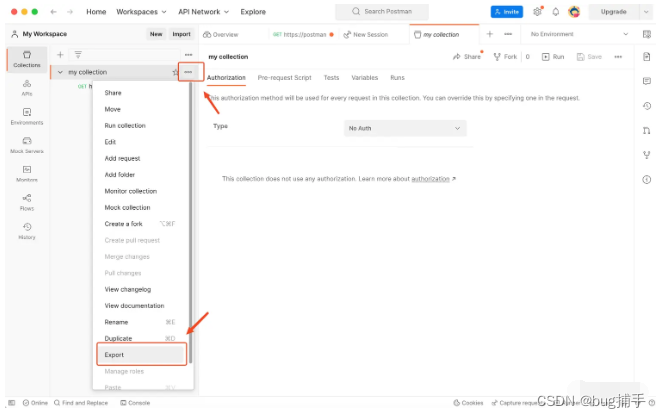
Task: Go forward with the right arrow
Action: [70, 12]
